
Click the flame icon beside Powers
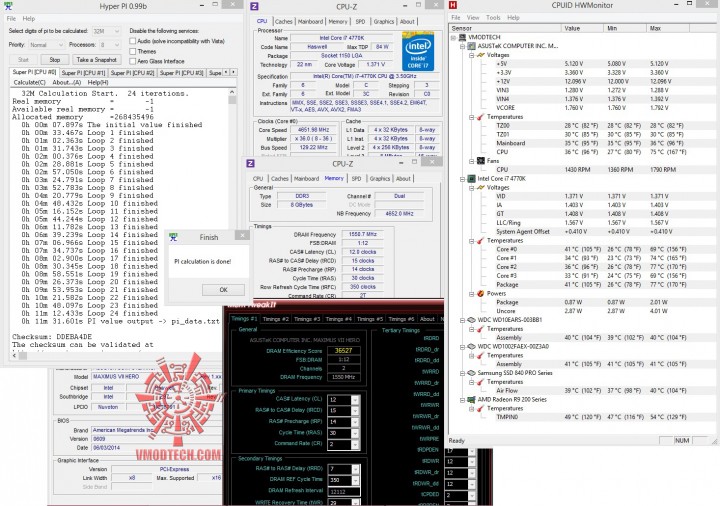481,293
